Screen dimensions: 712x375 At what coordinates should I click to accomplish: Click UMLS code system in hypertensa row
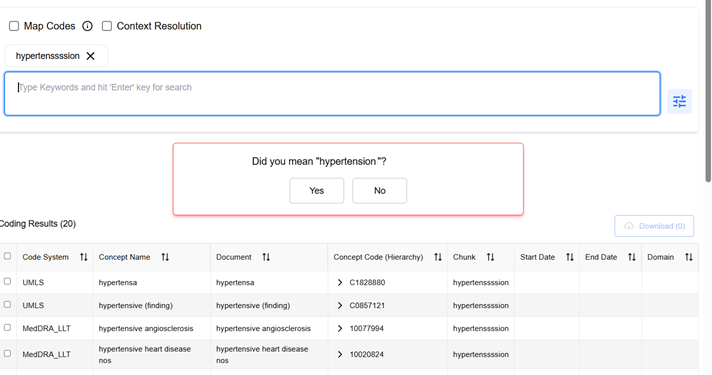tap(33, 282)
